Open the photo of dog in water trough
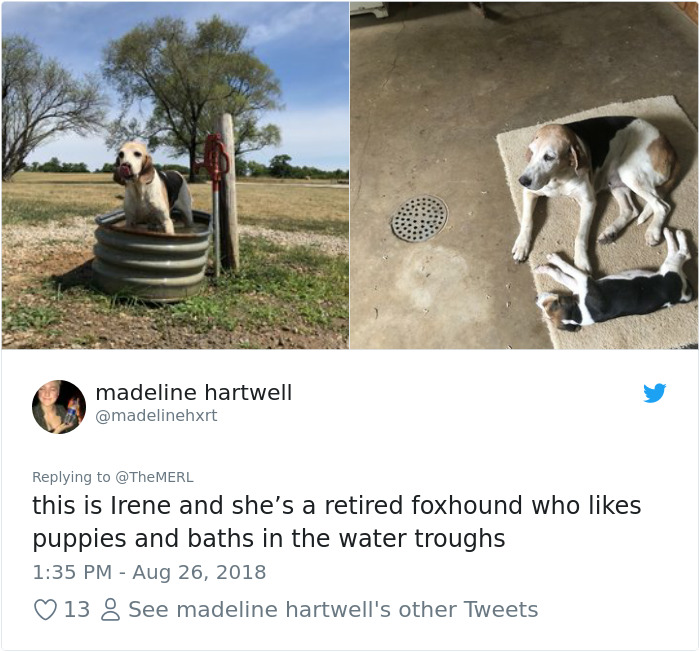Viewport: 700px width, 652px height. point(175,175)
